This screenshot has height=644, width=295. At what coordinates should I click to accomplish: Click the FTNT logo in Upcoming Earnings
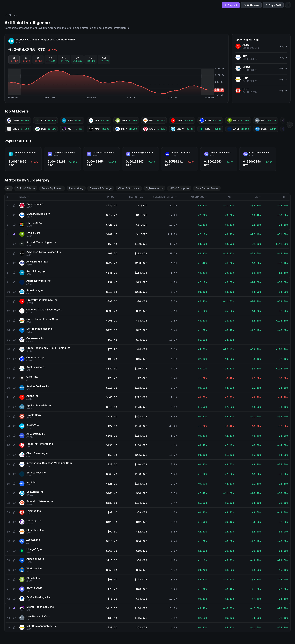[x=238, y=90]
